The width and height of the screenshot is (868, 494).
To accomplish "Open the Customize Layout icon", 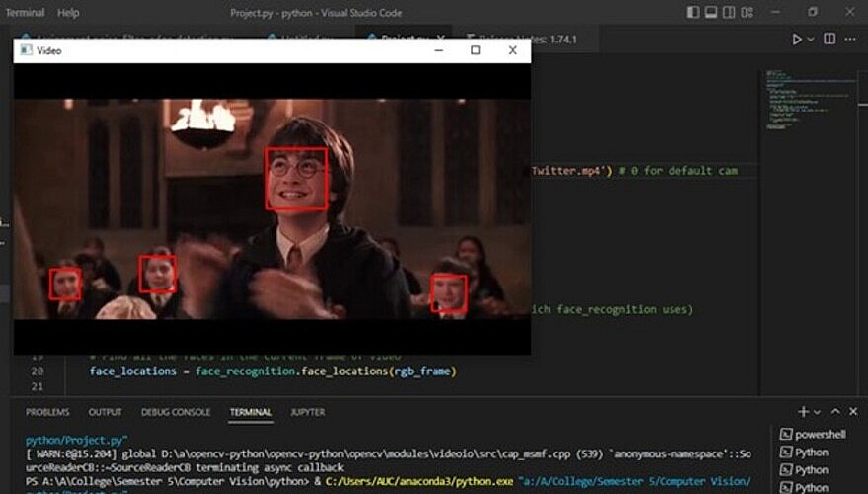I will (x=747, y=12).
